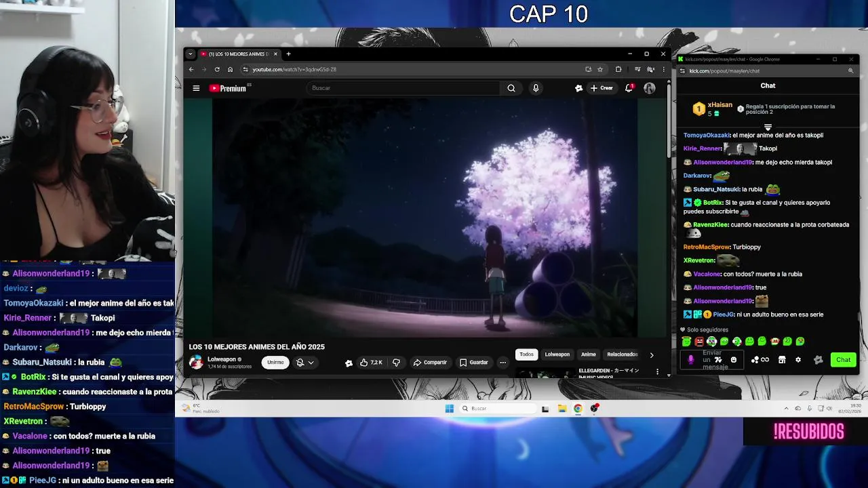Open Windows Start menu
Viewport: 868px width, 488px height.
(449, 408)
